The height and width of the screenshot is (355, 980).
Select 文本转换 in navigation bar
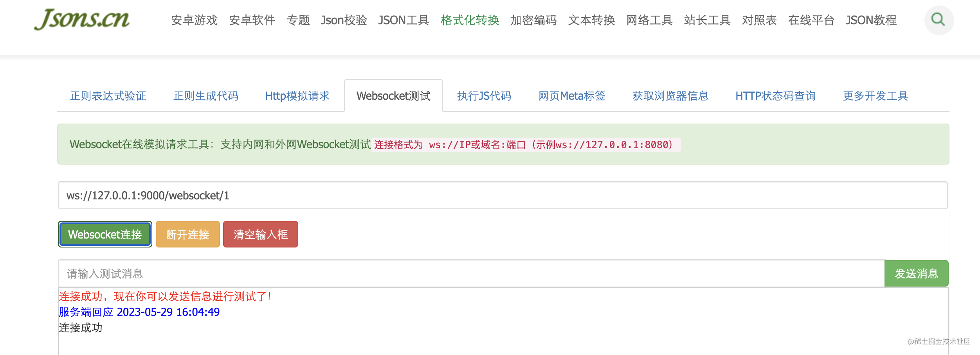tap(591, 20)
